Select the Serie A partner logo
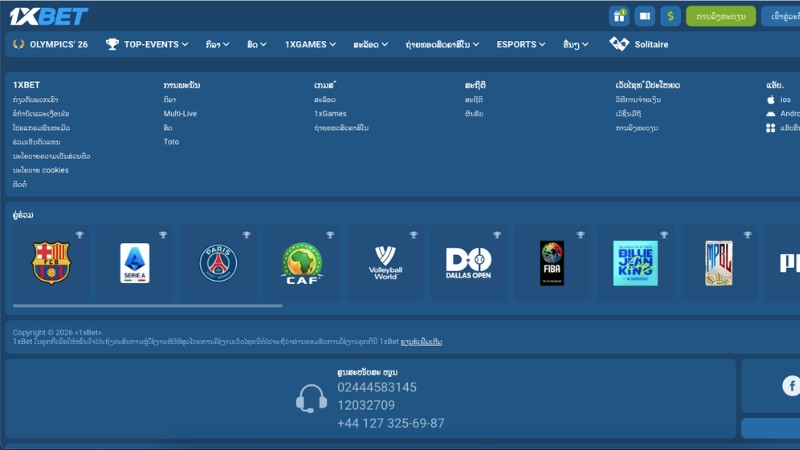 coord(134,263)
